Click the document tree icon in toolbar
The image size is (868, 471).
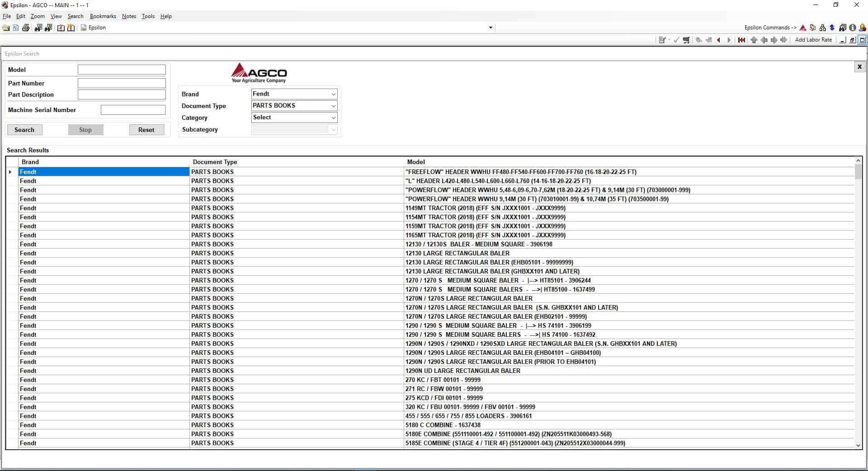point(16,28)
